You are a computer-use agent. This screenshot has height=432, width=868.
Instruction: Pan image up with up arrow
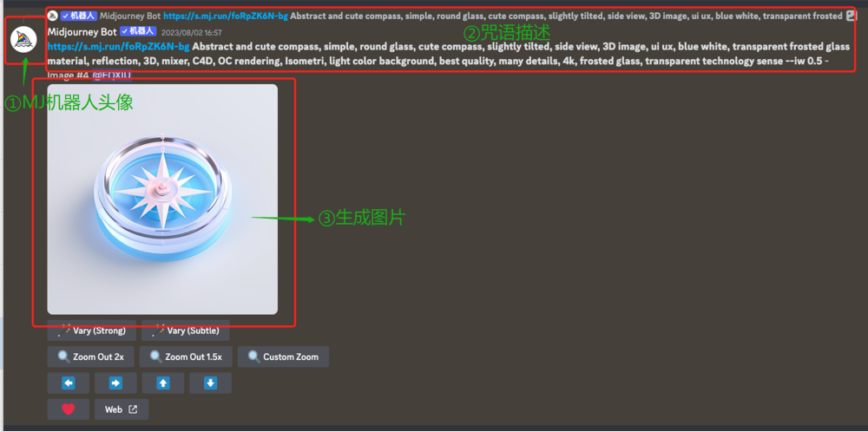(x=163, y=383)
